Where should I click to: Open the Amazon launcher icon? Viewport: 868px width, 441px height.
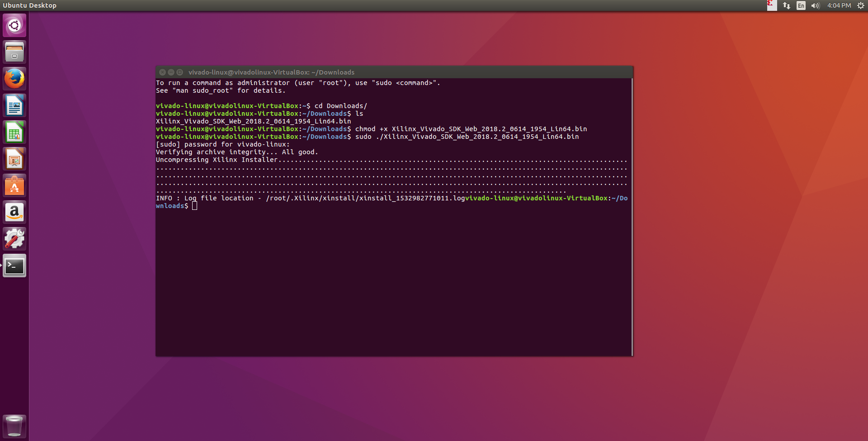(14, 212)
